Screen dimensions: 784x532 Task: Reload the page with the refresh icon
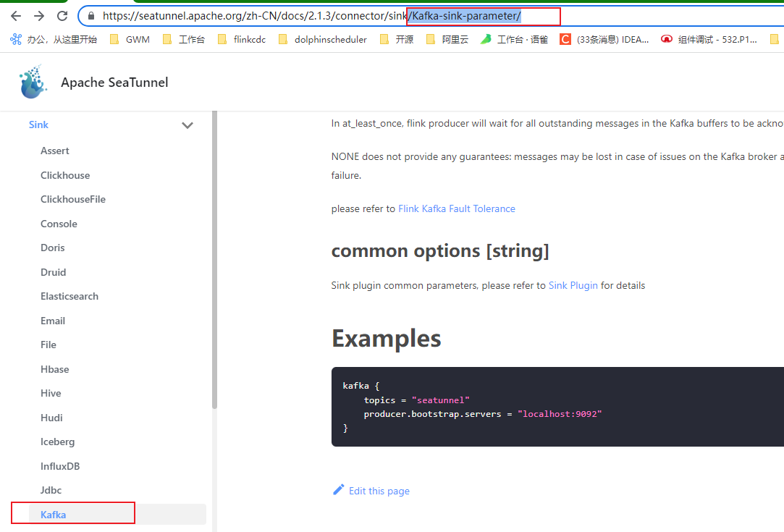pyautogui.click(x=62, y=16)
